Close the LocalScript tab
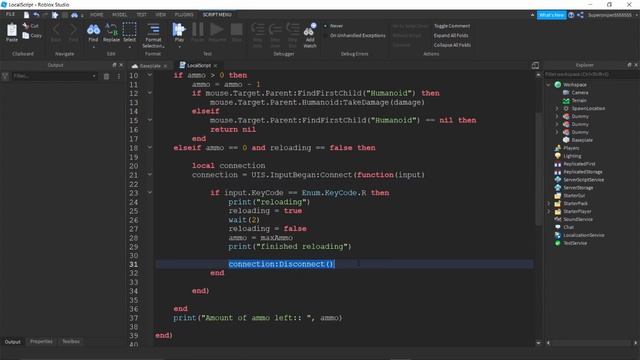The height and width of the screenshot is (360, 640). click(216, 66)
